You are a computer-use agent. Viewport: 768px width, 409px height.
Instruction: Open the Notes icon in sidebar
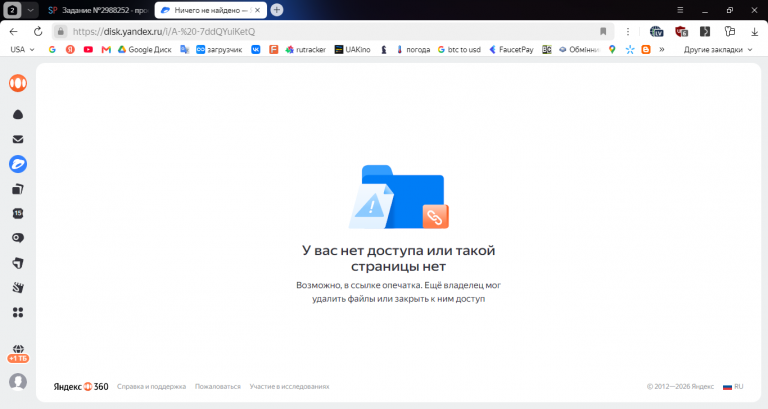tap(18, 263)
